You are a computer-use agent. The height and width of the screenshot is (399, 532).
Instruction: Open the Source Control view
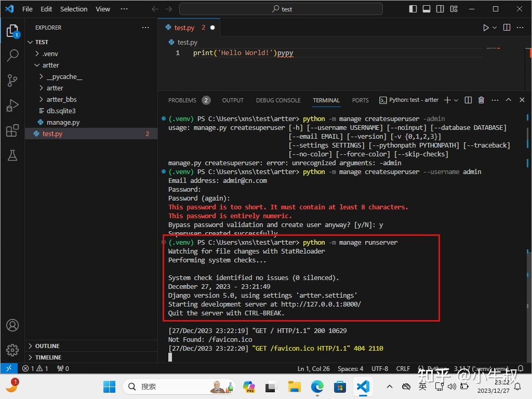12,81
